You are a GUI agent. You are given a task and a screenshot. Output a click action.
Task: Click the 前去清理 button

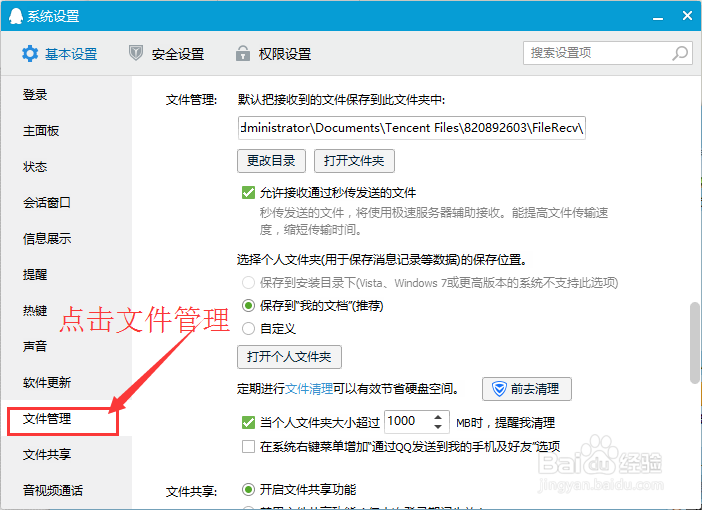coord(526,389)
